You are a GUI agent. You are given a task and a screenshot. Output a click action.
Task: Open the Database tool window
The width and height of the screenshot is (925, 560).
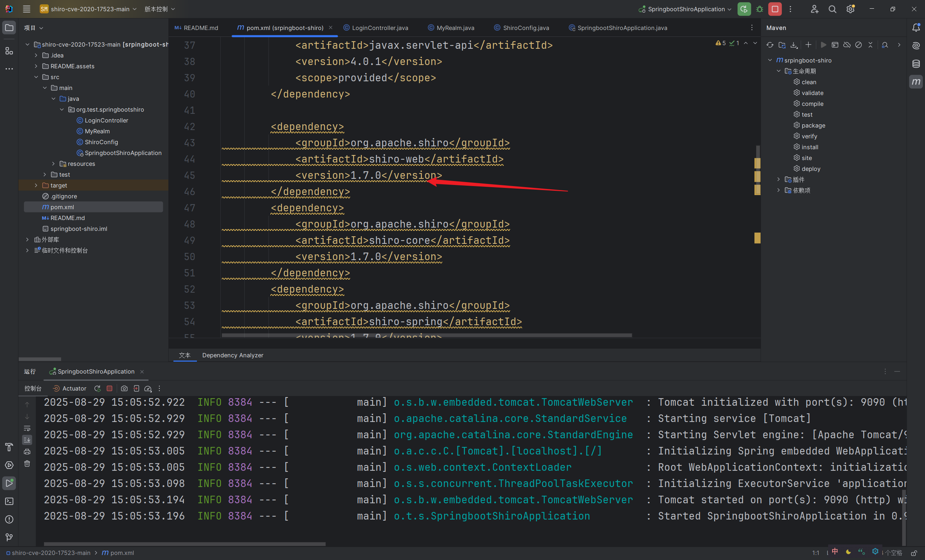916,64
